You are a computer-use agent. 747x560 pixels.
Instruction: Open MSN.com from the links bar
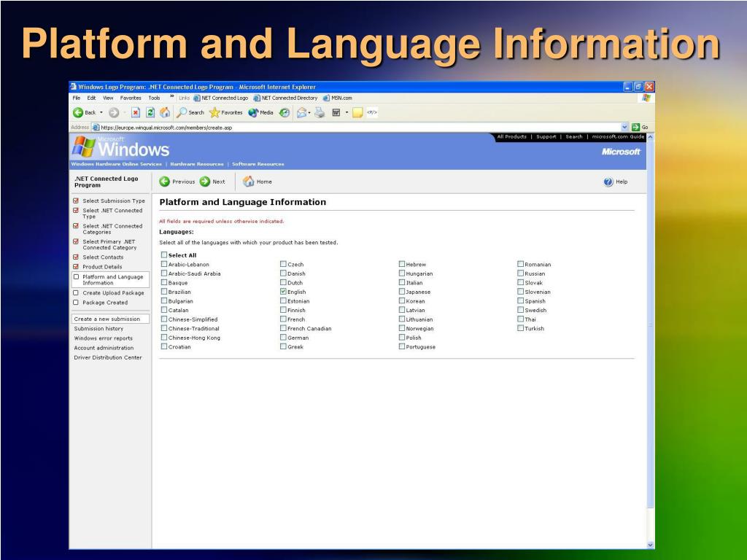(337, 98)
